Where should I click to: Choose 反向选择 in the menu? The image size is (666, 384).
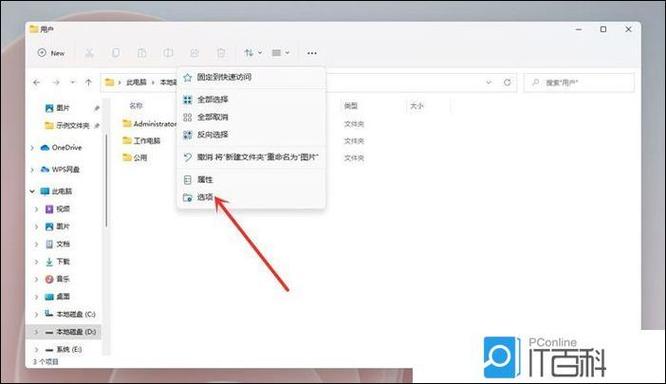coord(251,135)
